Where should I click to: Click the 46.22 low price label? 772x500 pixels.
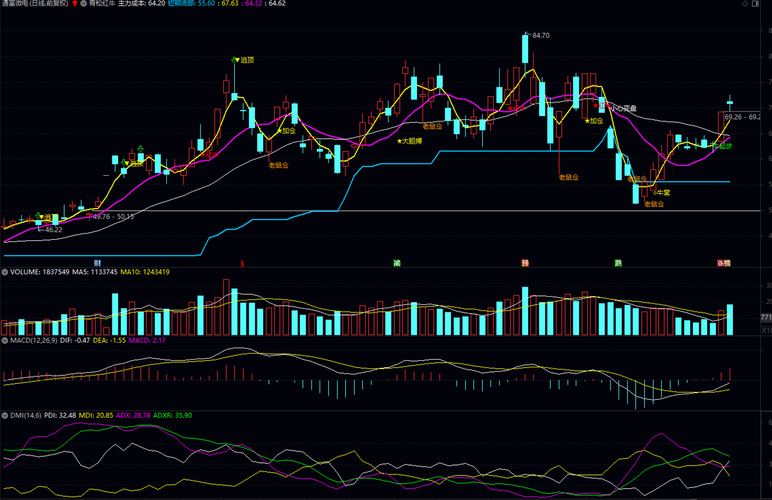tap(53, 229)
